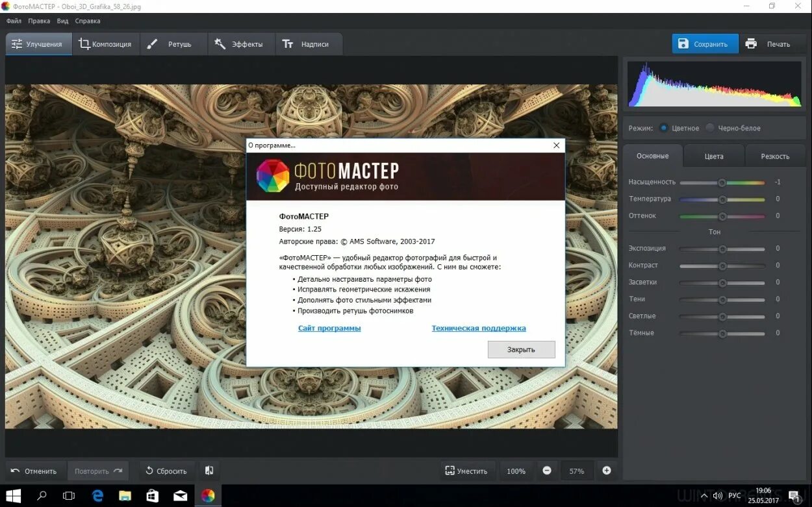The image size is (812, 507).
Task: Open the Mail app taskbar icon
Action: click(180, 496)
